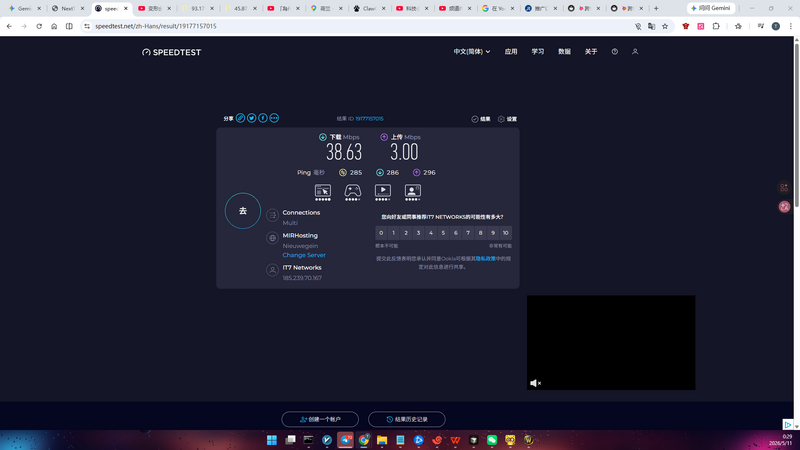Screen dimensions: 800x450
Task: Open the 隐私政策 privacy policy link
Action: point(485,259)
